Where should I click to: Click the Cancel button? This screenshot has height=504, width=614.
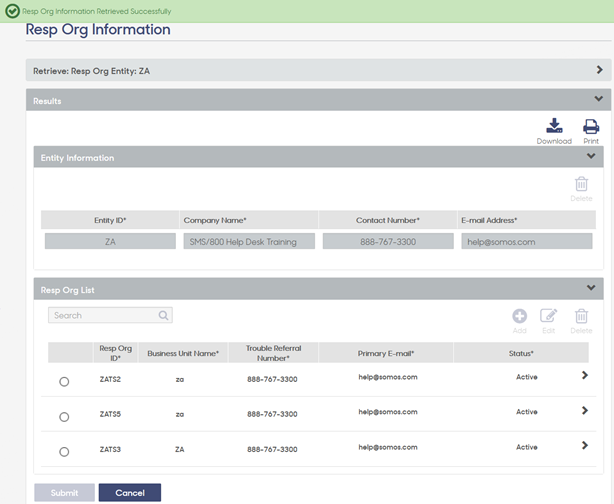130,493
